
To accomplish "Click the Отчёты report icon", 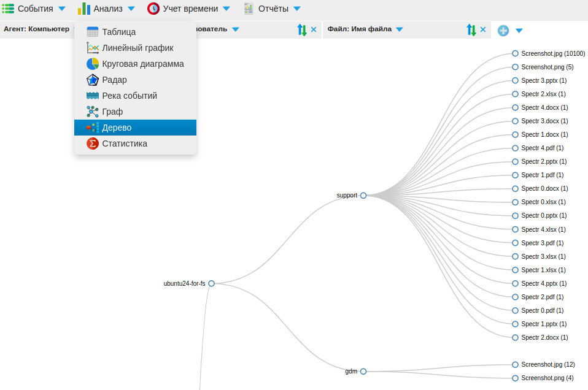I will [x=248, y=8].
